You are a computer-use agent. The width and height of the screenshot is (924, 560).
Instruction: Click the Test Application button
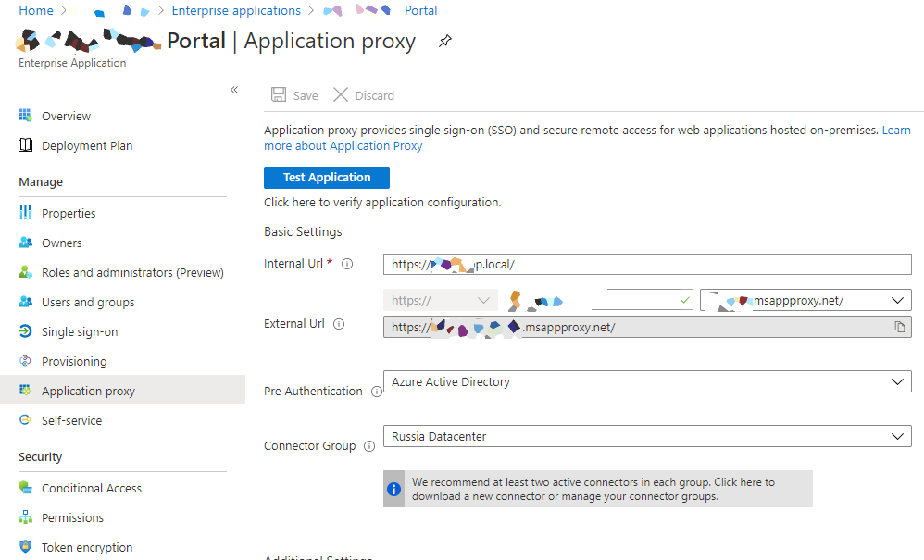coord(327,177)
